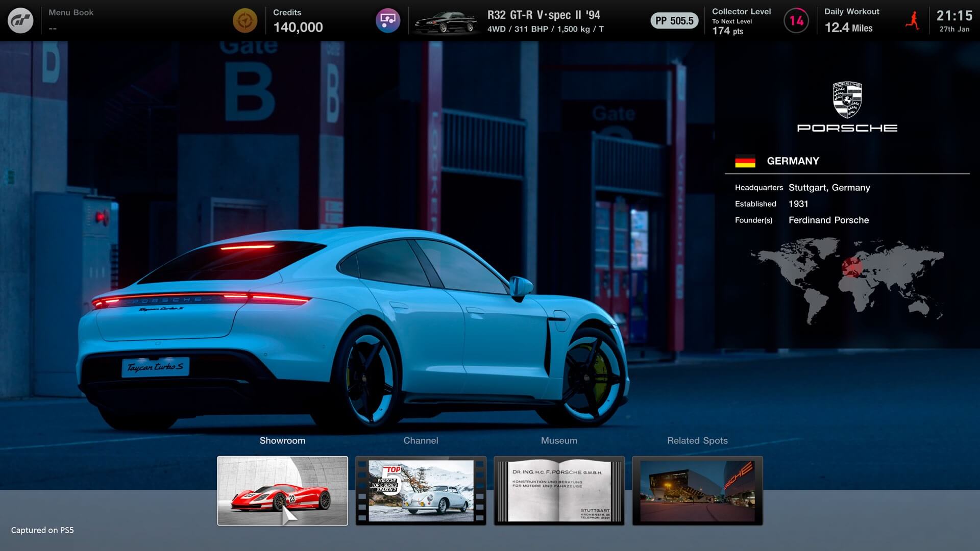980x551 pixels.
Task: Open the purple music playlist icon
Action: point(387,20)
